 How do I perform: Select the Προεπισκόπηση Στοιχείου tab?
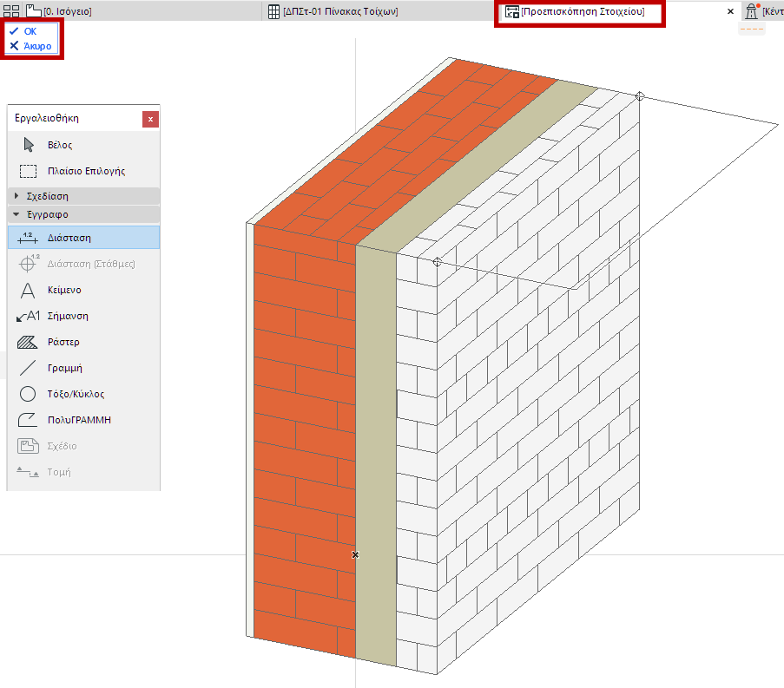[575, 11]
